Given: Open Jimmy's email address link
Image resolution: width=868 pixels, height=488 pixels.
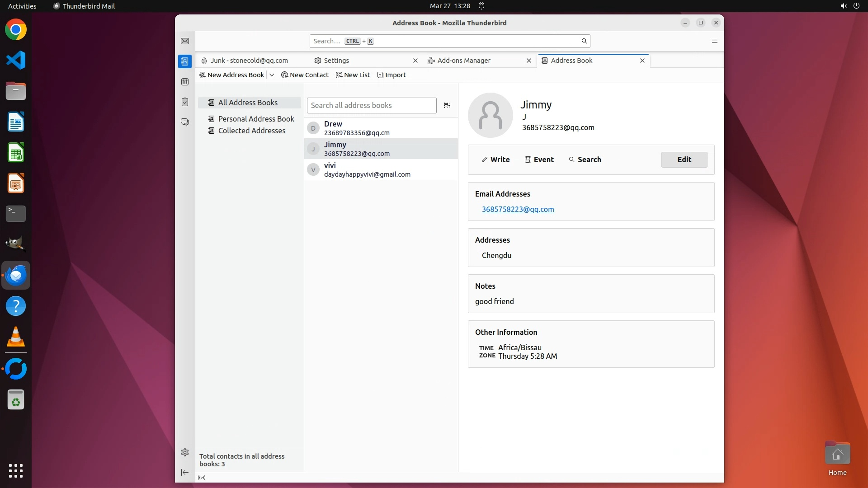Looking at the screenshot, I should (x=518, y=209).
